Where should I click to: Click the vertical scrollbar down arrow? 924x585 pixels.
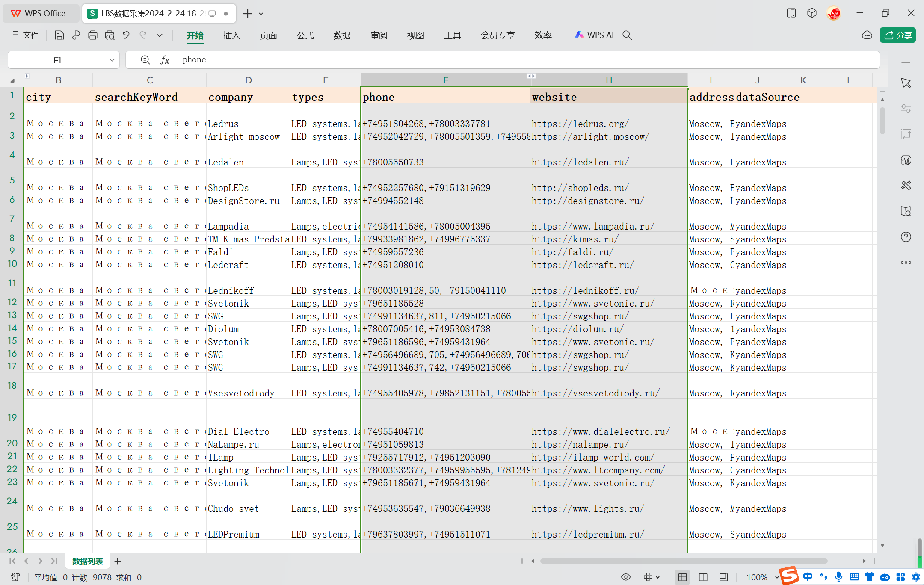point(882,546)
